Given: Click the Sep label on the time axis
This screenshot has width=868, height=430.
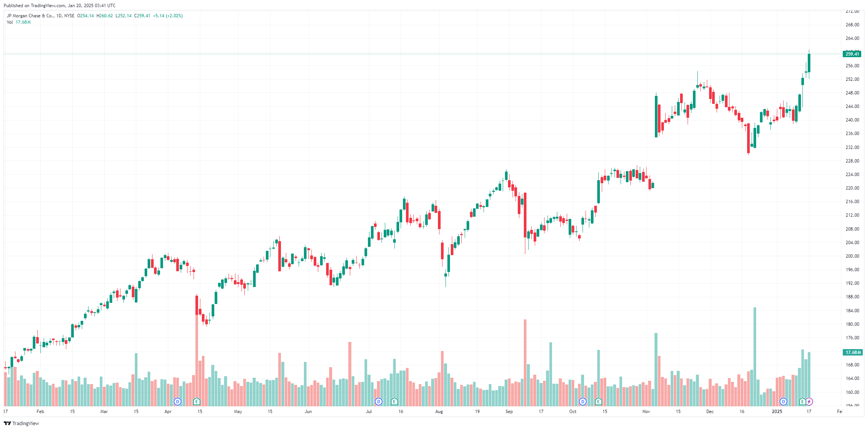Looking at the screenshot, I should pyautogui.click(x=509, y=412).
